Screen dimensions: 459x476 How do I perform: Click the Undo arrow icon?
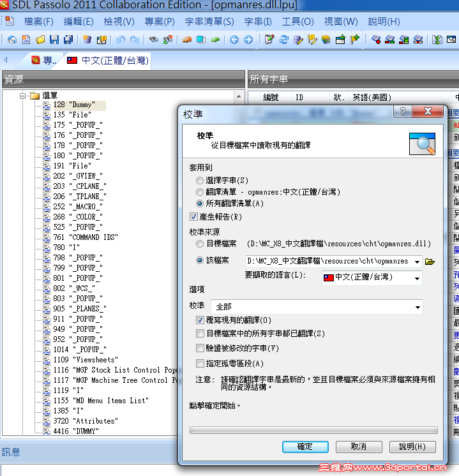coord(121,40)
